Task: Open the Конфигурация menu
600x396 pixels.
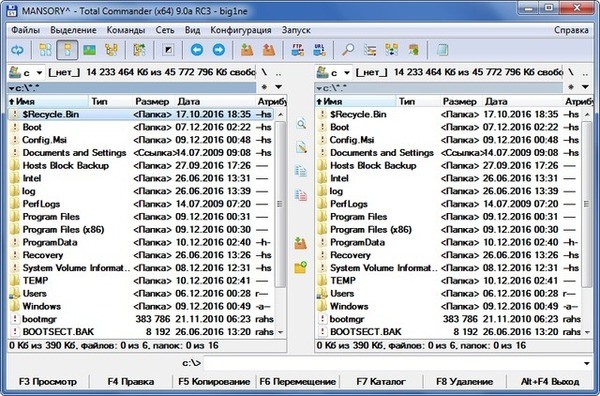Action: (241, 30)
